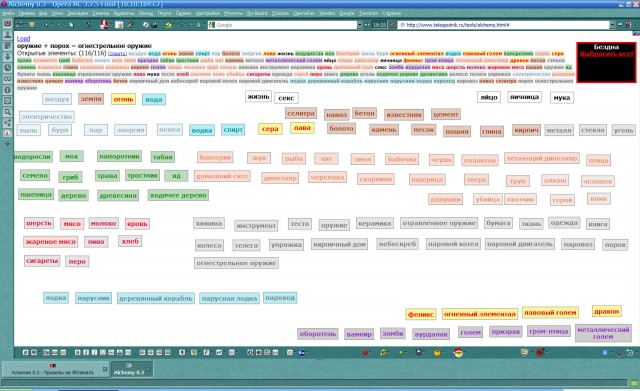640x391 pixels.
Task: Click the лава element tile
Action: tap(302, 128)
